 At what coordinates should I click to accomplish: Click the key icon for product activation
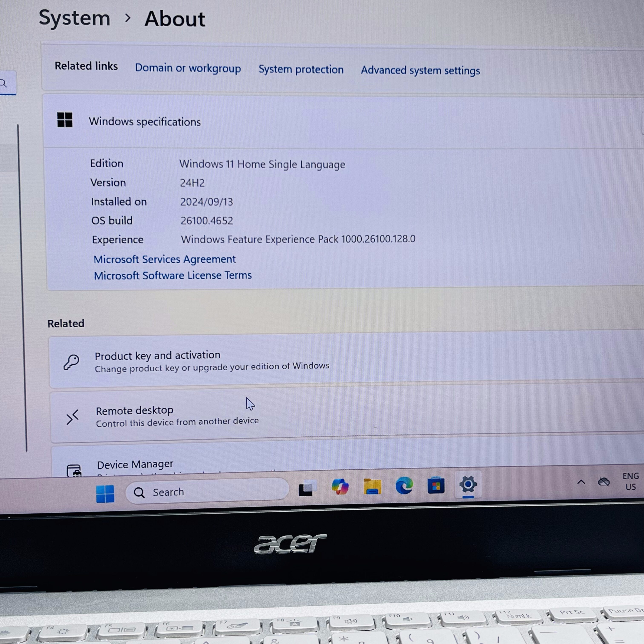71,362
